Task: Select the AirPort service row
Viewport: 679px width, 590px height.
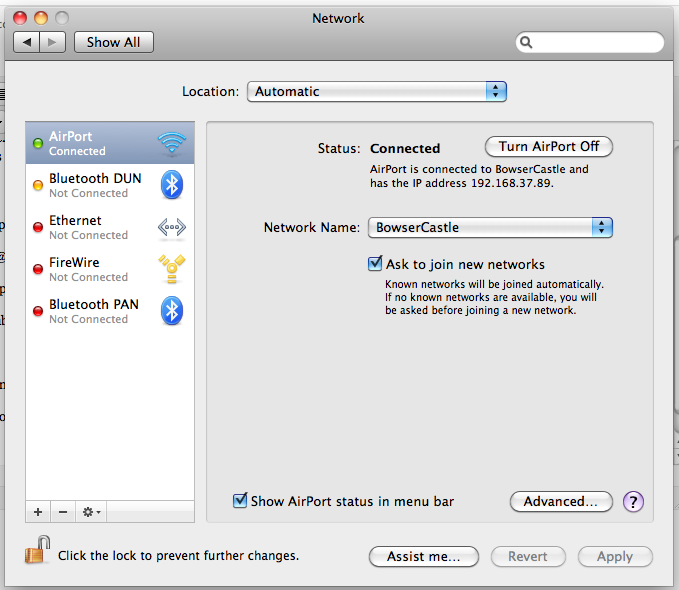Action: 110,143
